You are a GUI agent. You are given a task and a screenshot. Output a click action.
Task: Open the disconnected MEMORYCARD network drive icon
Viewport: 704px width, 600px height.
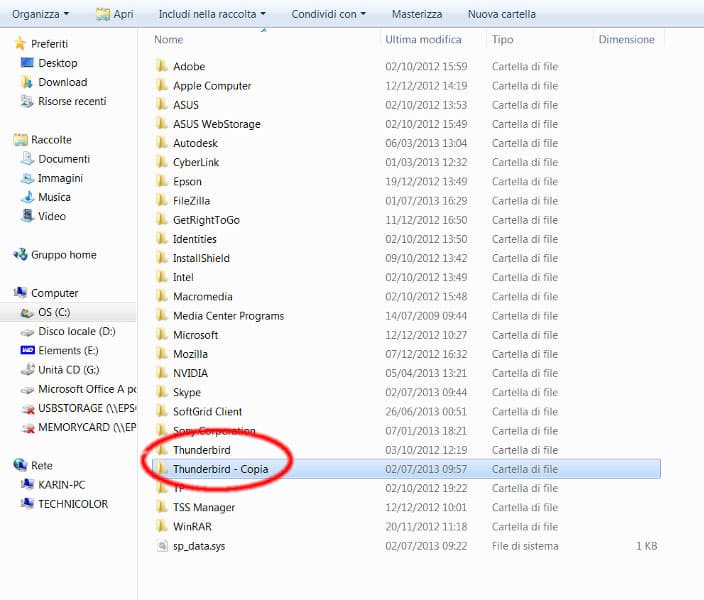pos(27,428)
